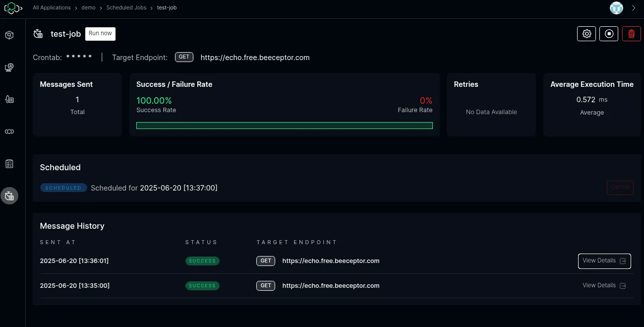Image resolution: width=644 pixels, height=327 pixels.
Task: Click the green success rate progress bar
Action: (x=284, y=126)
